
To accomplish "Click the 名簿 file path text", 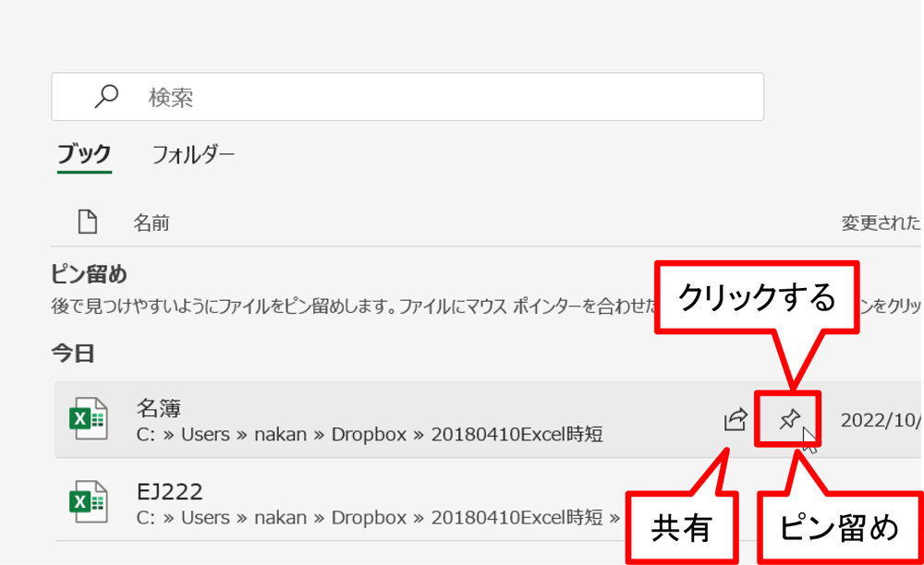I will pos(370,434).
